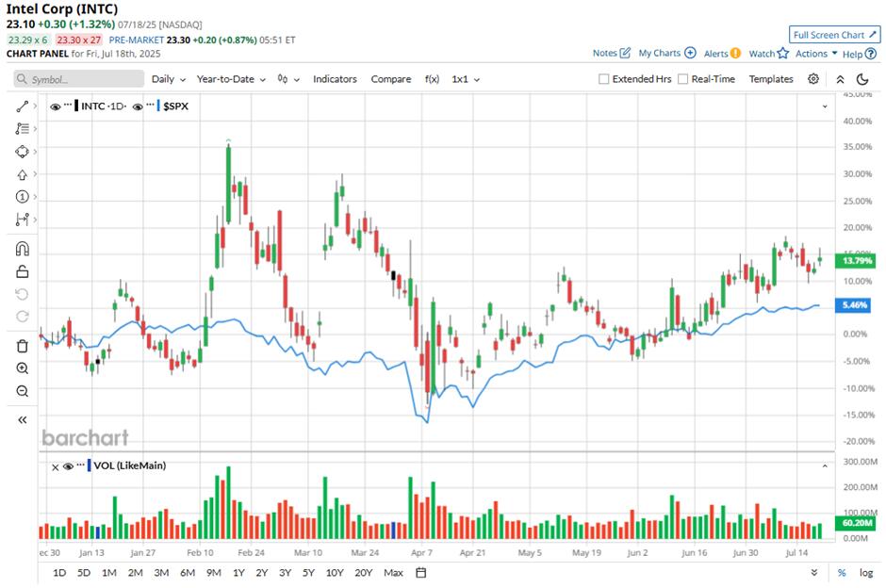Switch to dark mode moon icon
886x588 pixels.
pyautogui.click(x=862, y=79)
